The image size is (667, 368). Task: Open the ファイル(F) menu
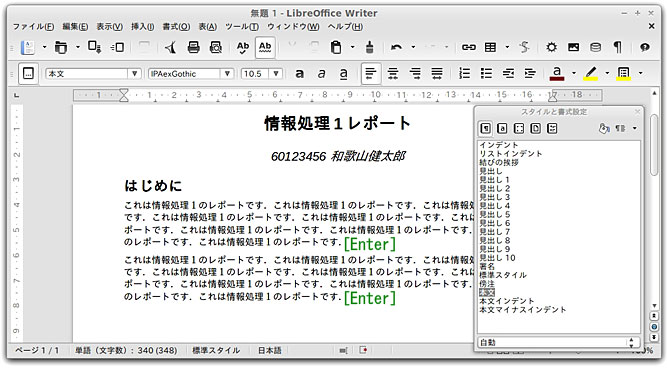[x=33, y=26]
